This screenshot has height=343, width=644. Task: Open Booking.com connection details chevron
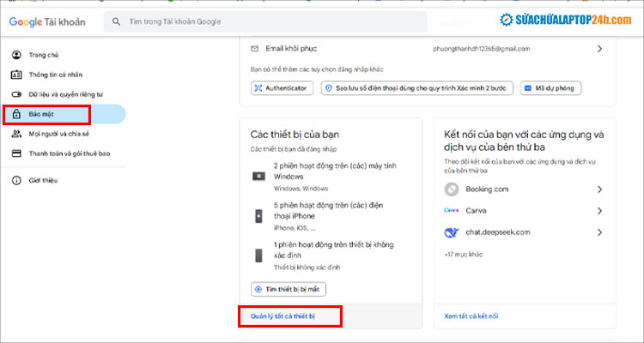point(598,189)
